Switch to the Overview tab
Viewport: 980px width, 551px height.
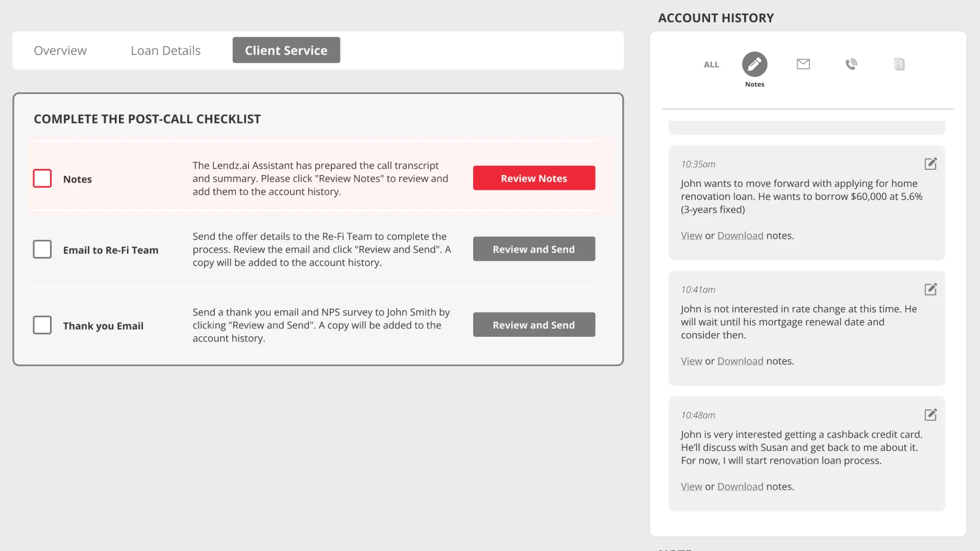60,51
